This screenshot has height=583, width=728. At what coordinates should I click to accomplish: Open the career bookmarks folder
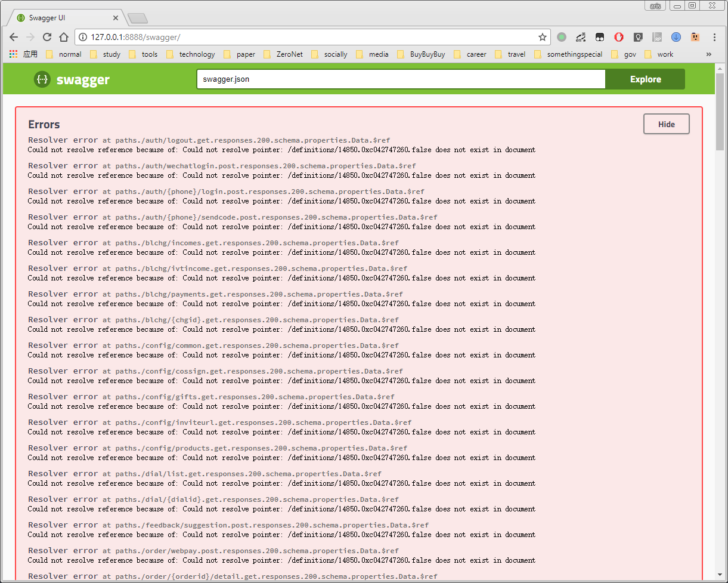(470, 54)
